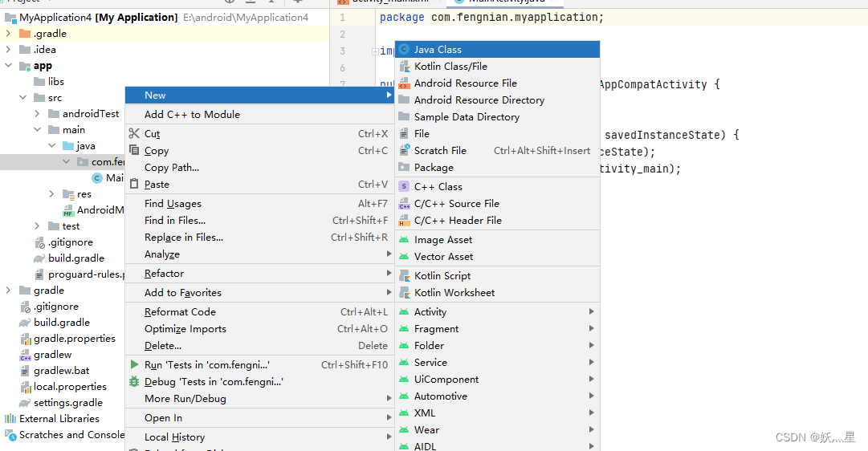Expand the test folder
The width and height of the screenshot is (868, 451).
click(37, 225)
